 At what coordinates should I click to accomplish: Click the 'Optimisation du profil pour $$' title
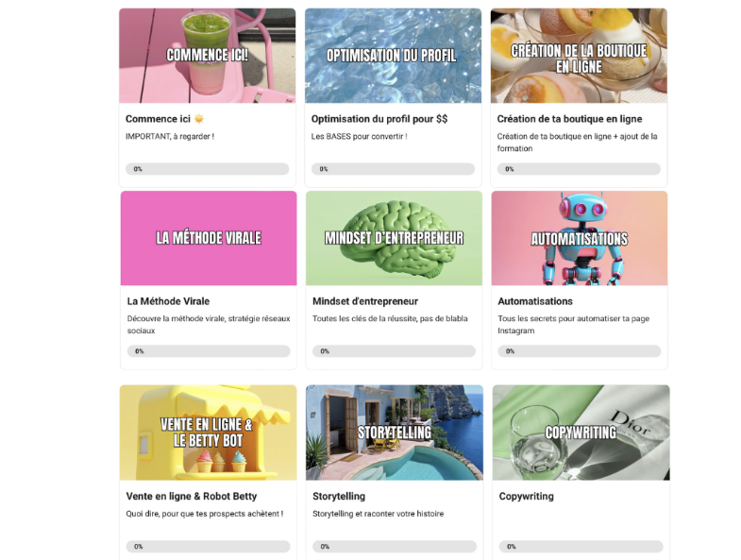(x=379, y=119)
